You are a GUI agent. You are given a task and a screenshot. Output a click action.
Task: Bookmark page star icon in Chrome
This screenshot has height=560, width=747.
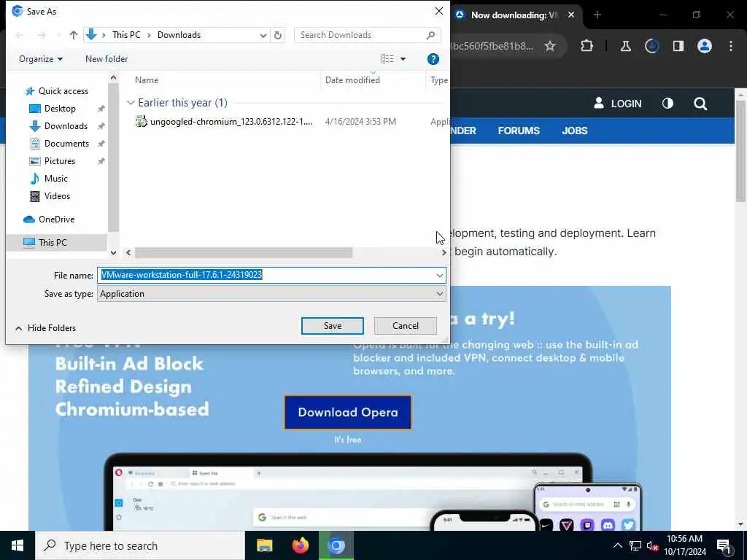point(550,46)
